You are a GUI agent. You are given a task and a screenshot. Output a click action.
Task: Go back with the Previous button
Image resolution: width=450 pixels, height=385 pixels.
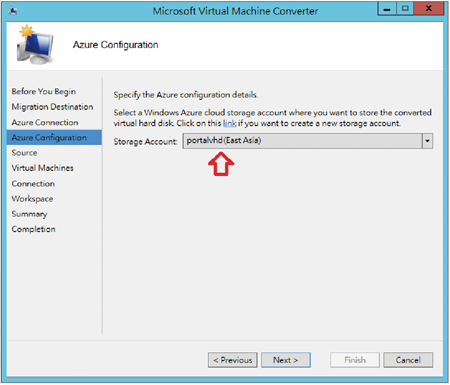[233, 360]
